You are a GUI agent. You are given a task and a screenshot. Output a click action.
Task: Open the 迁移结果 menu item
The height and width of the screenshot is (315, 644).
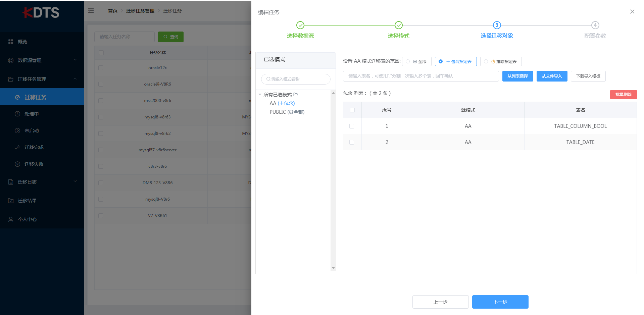(42, 201)
